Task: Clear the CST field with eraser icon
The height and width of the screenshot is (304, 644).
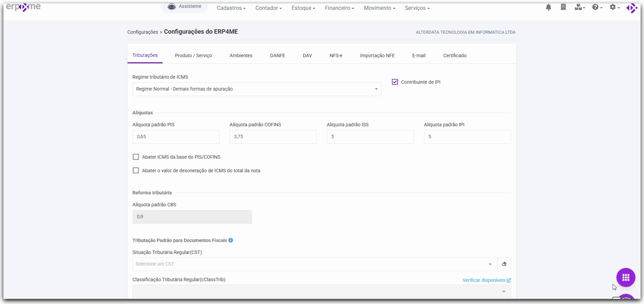Action: coord(504,264)
